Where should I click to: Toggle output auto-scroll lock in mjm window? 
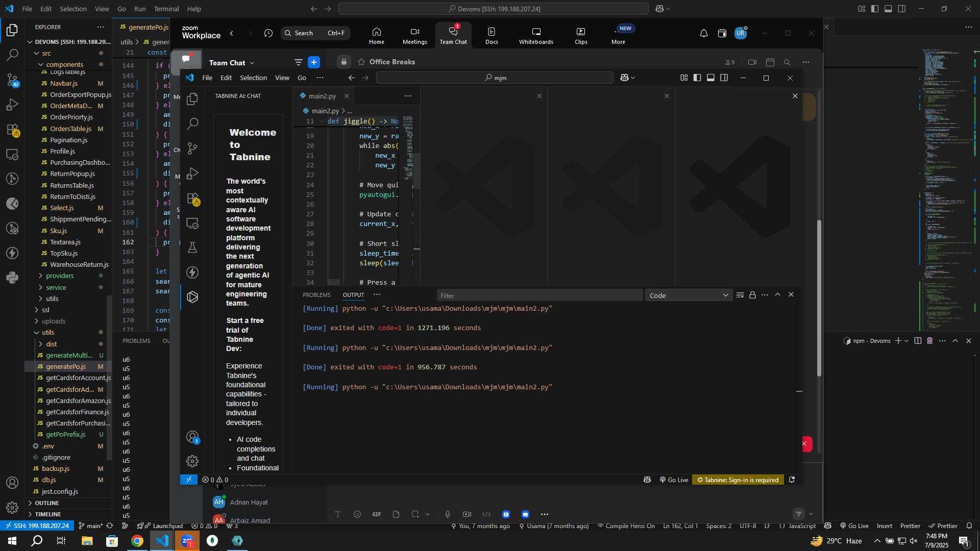[752, 295]
